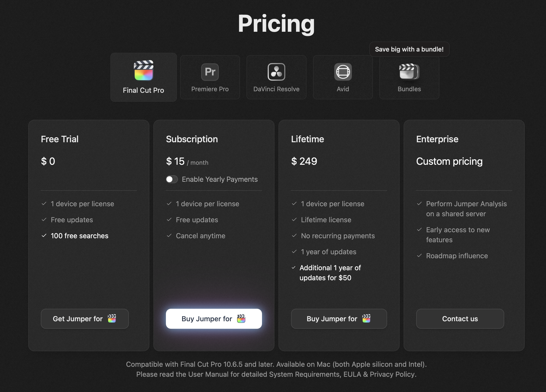Click clapperboard icon in Get Jumper button
Image resolution: width=546 pixels, height=392 pixels.
(x=112, y=318)
